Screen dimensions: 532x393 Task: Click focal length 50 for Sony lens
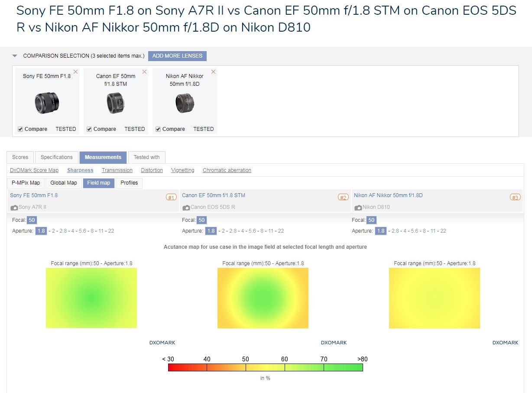tap(32, 220)
